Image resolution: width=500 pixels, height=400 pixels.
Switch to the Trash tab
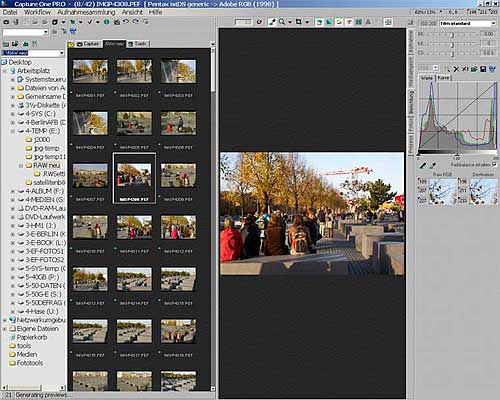click(138, 44)
